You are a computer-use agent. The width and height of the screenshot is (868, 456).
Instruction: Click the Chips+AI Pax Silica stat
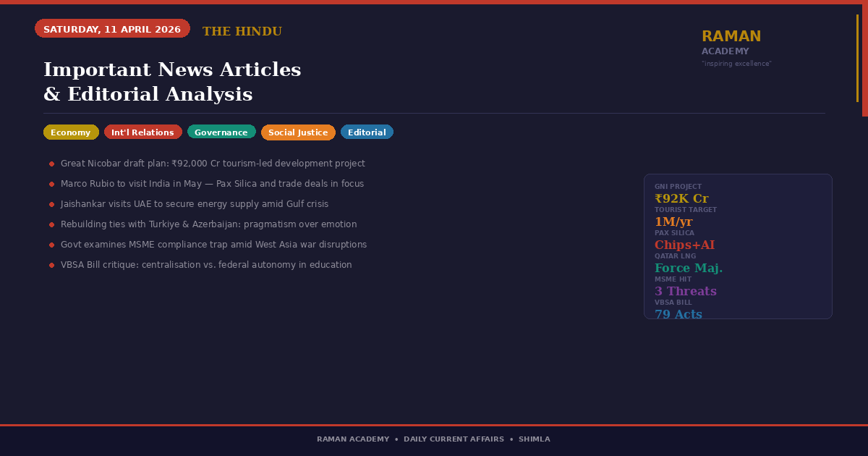pyautogui.click(x=684, y=245)
